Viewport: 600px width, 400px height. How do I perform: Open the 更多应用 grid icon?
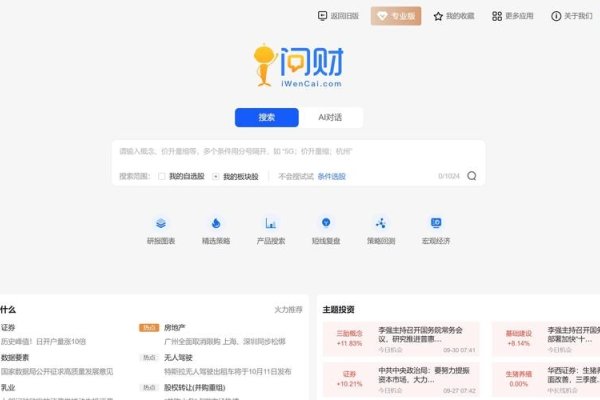(497, 16)
